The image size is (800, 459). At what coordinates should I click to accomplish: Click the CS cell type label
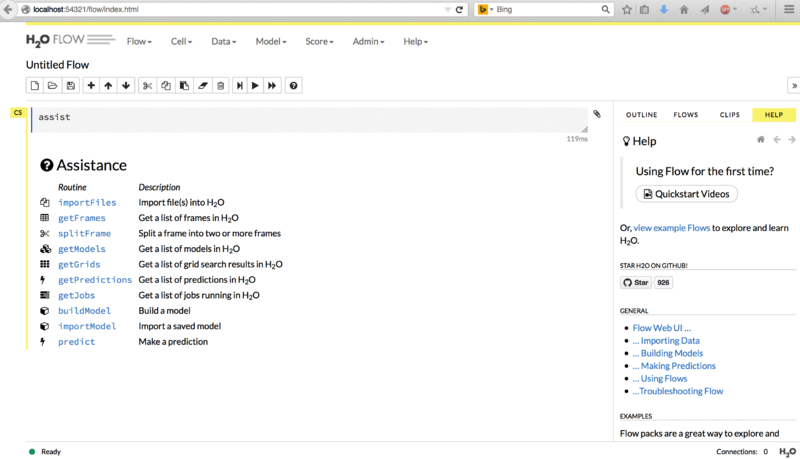click(x=18, y=113)
